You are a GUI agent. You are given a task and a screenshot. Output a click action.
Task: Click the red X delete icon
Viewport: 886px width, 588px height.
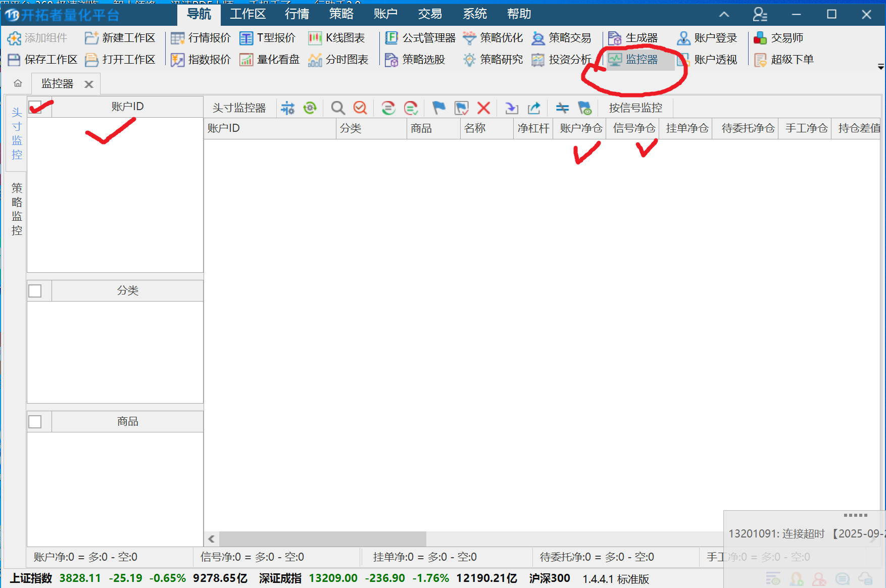click(x=483, y=108)
